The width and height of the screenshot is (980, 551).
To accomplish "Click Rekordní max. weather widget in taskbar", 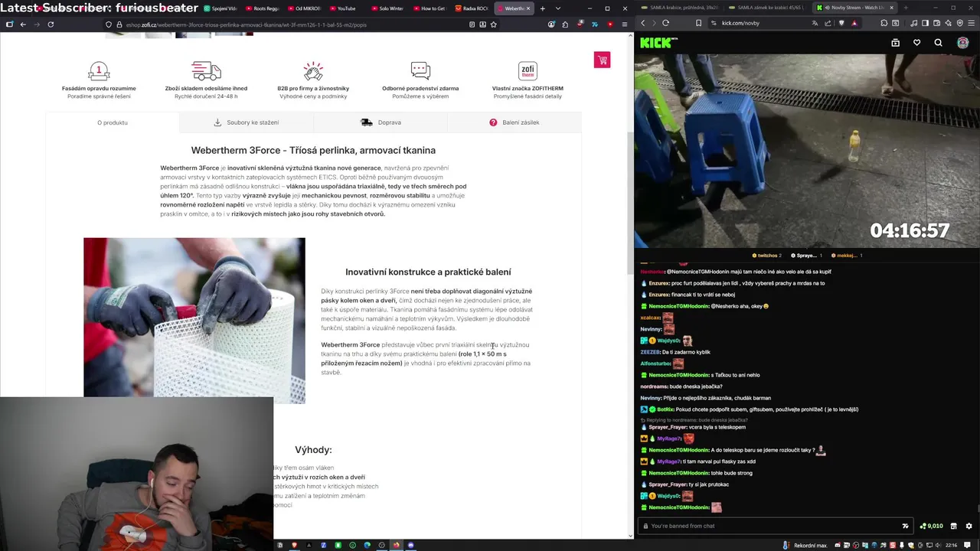I will pyautogui.click(x=806, y=545).
